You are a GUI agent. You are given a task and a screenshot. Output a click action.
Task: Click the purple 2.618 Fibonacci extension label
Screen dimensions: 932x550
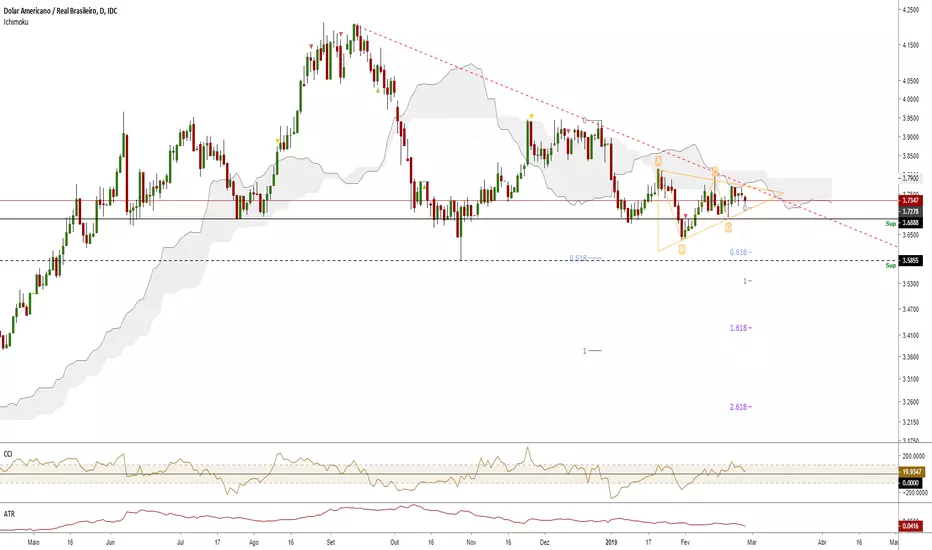pyautogui.click(x=738, y=407)
